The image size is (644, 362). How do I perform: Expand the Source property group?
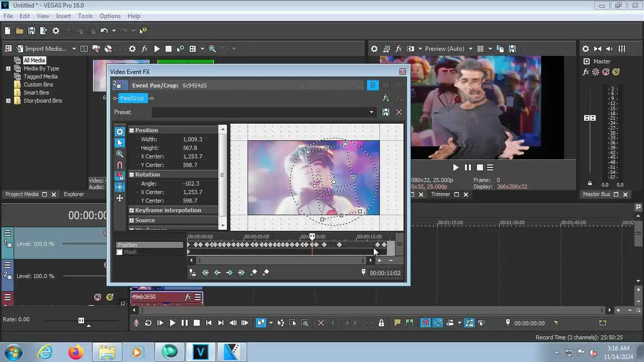(x=132, y=220)
